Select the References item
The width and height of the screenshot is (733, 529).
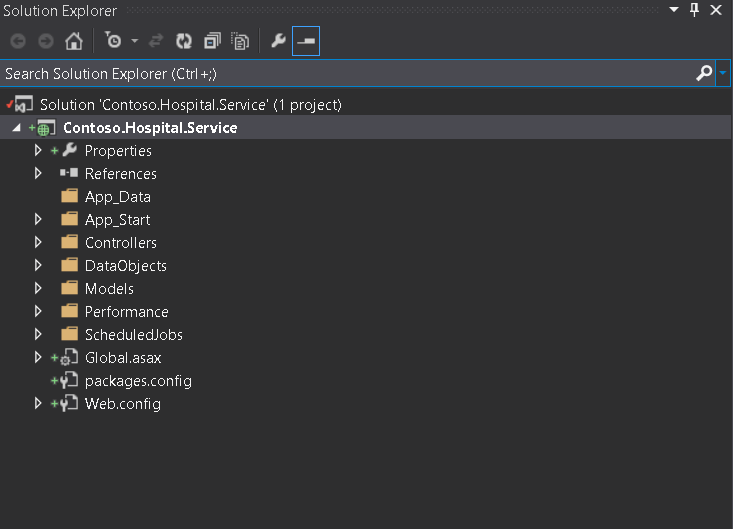(121, 174)
